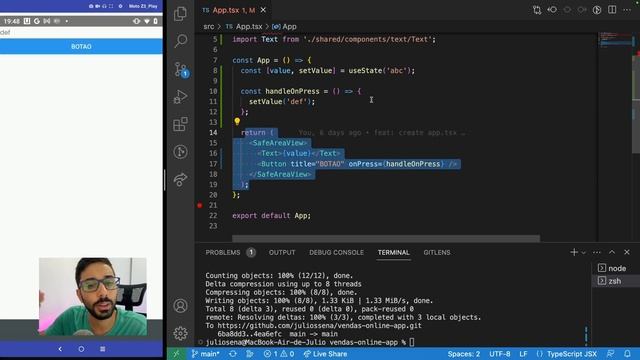This screenshot has width=640, height=360.
Task: Click line 14 return statement in editor
Action: (x=257, y=133)
